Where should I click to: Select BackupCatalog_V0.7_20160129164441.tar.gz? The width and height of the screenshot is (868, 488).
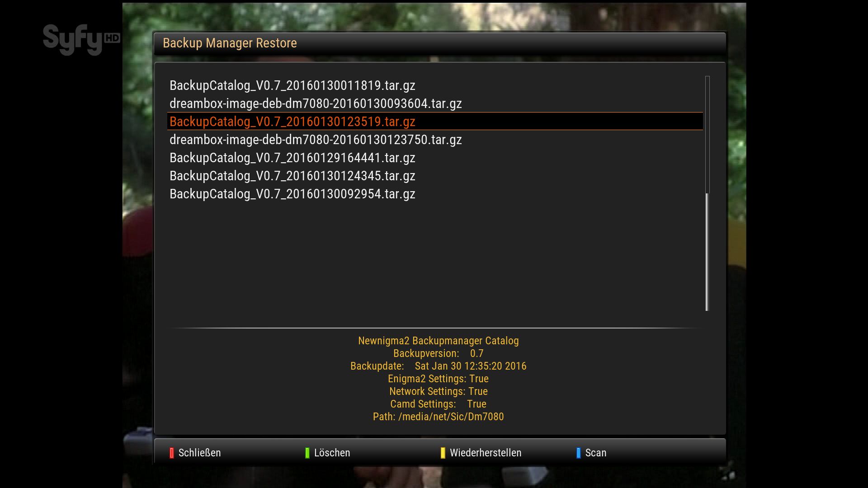435,158
